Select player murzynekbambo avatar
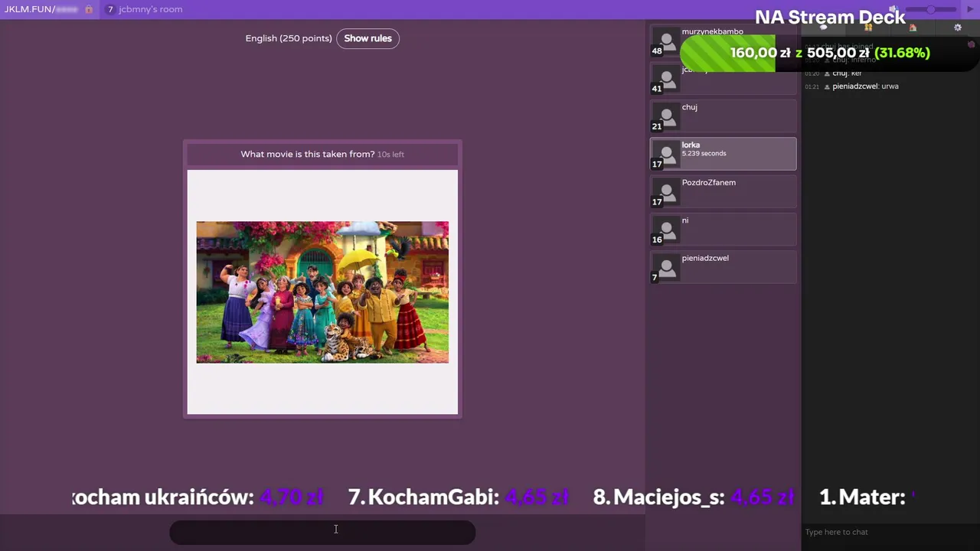 point(665,42)
